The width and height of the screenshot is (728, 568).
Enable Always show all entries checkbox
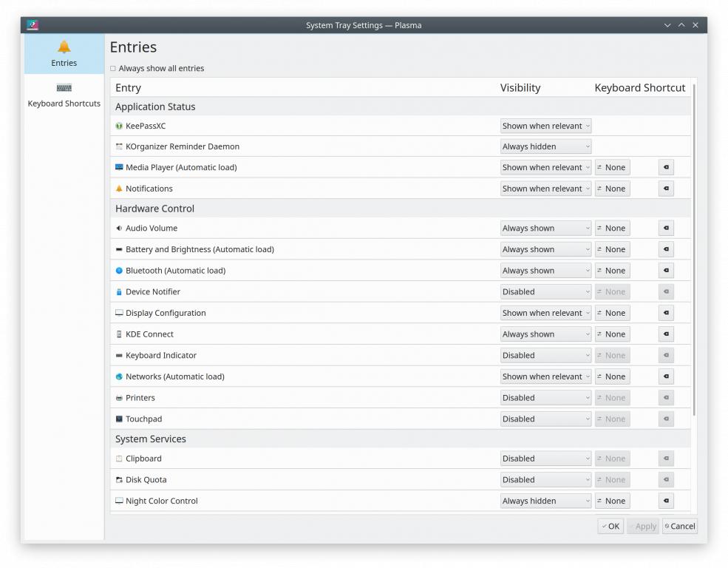tap(113, 69)
